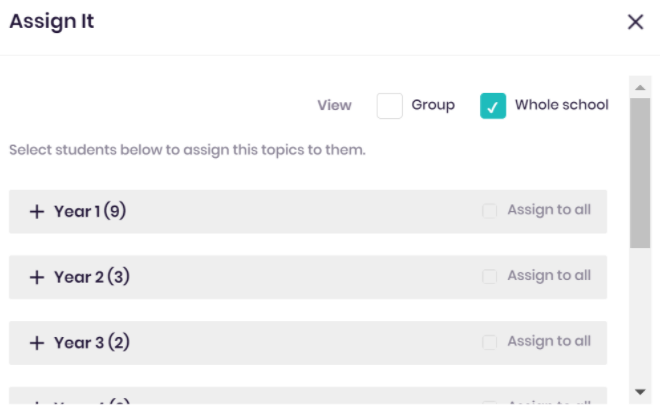Tick the Year 3 Assign to all checkbox
This screenshot has width=660, height=417.
point(490,342)
